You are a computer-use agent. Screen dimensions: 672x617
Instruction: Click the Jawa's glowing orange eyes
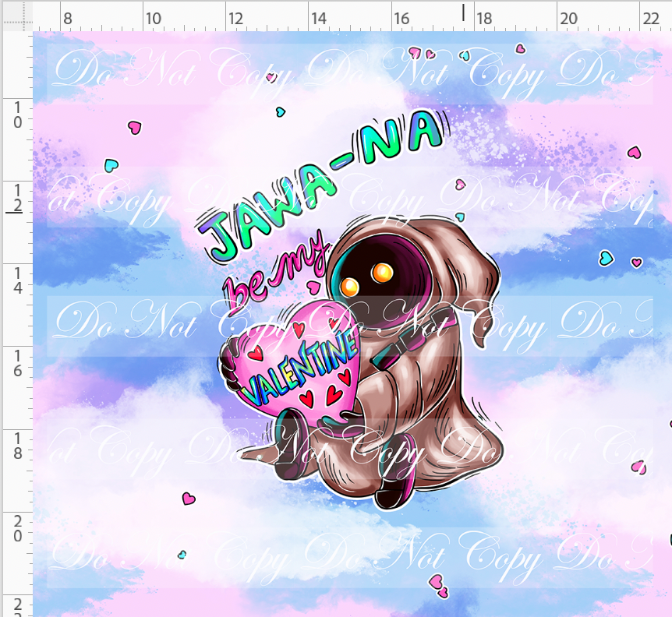coord(367,279)
